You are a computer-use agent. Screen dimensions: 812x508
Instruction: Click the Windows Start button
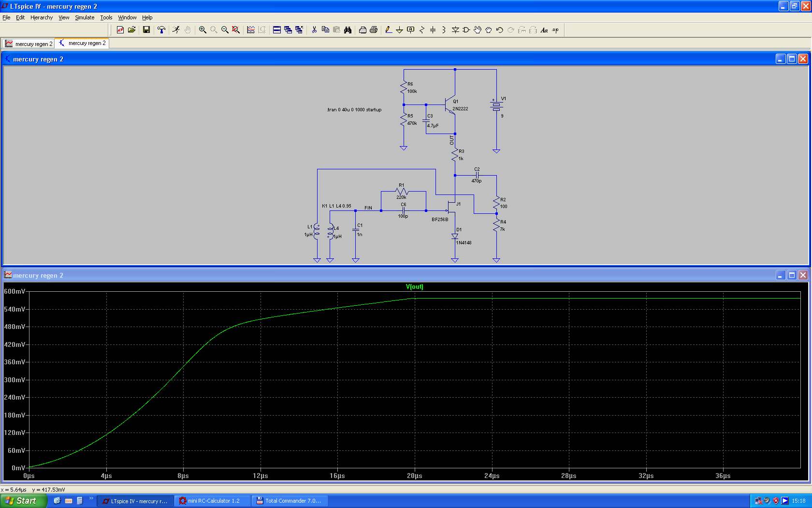[x=23, y=501]
